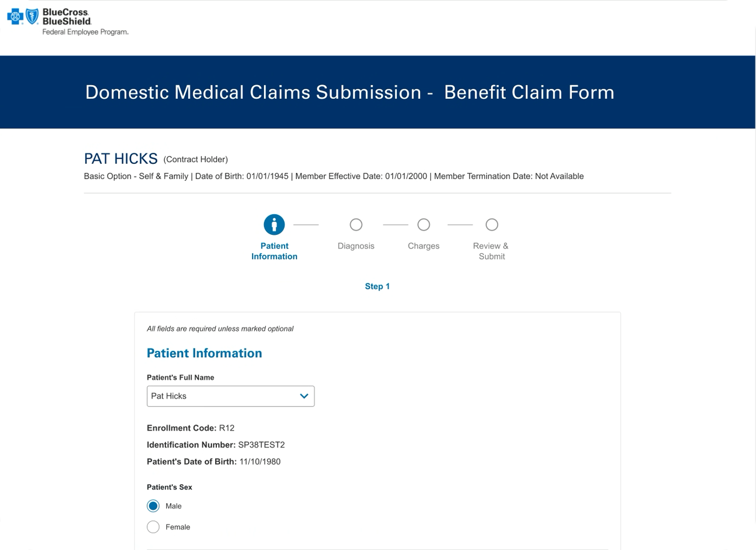Click the Male option label
This screenshot has width=756, height=550.
(x=173, y=506)
